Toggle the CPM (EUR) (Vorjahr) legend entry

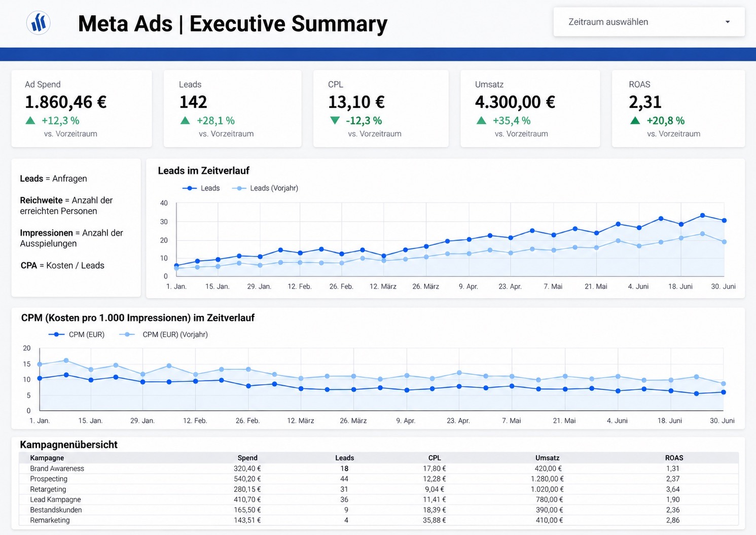pos(164,335)
